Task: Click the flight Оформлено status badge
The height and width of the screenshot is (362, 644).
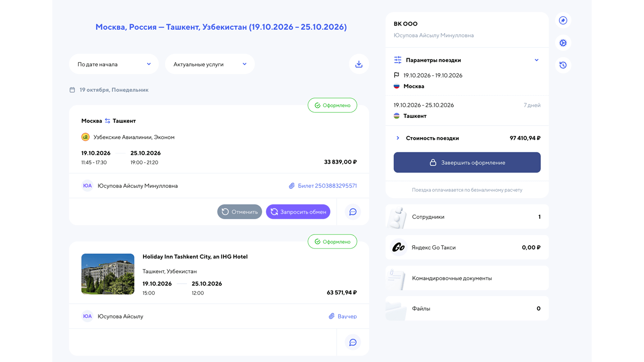Action: 332,105
